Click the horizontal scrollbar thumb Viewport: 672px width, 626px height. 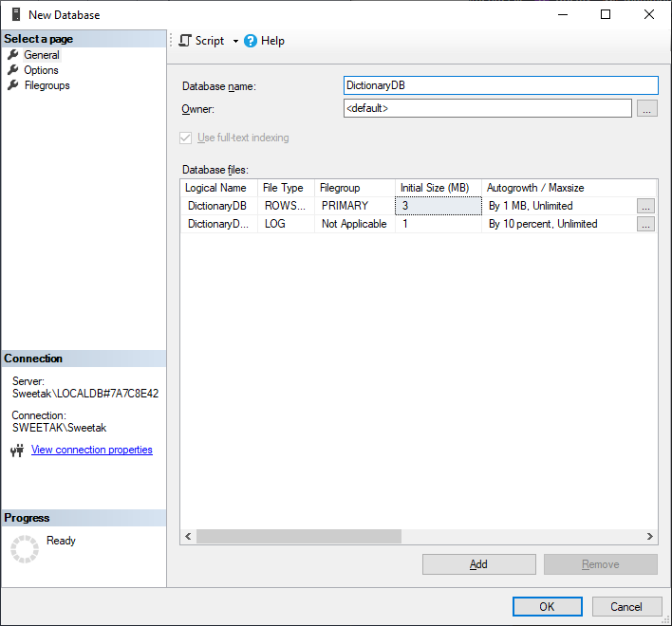299,536
